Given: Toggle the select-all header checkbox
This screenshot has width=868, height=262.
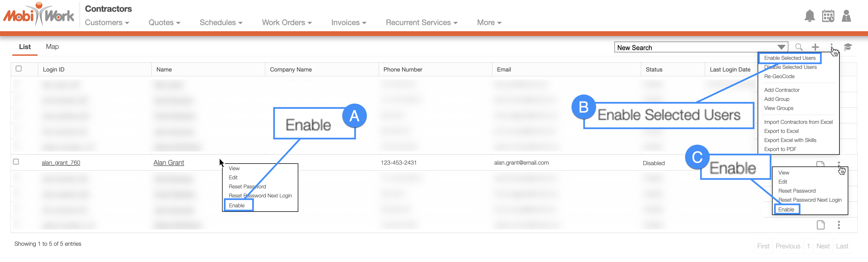Looking at the screenshot, I should click(19, 69).
